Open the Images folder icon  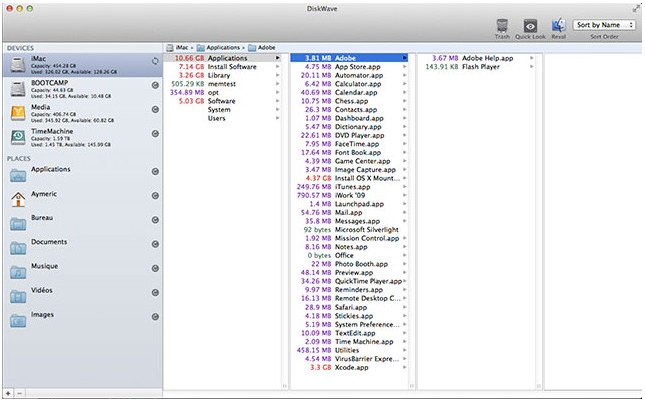pos(18,321)
